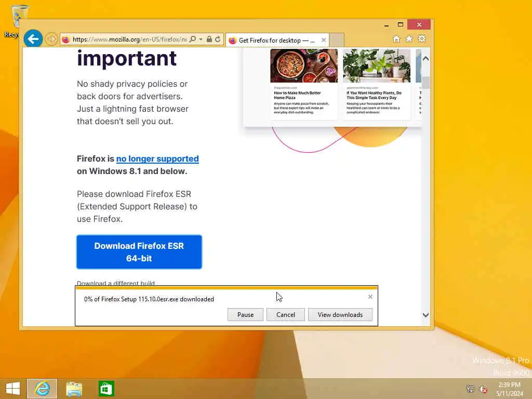Click the scrollbar down arrow
Image resolution: width=532 pixels, height=399 pixels.
(426, 315)
